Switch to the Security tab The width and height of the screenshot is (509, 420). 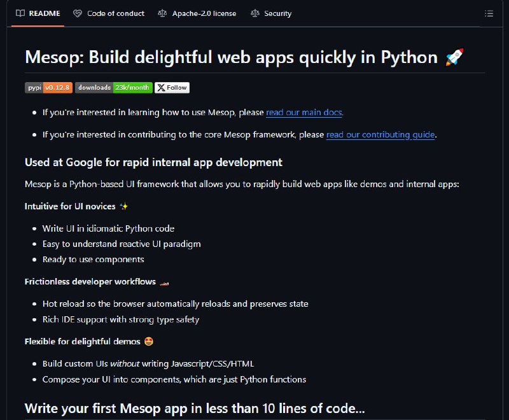271,13
